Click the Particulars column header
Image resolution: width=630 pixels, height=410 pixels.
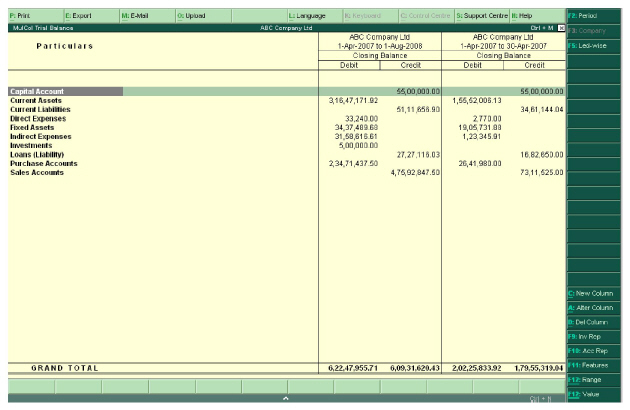pos(65,46)
